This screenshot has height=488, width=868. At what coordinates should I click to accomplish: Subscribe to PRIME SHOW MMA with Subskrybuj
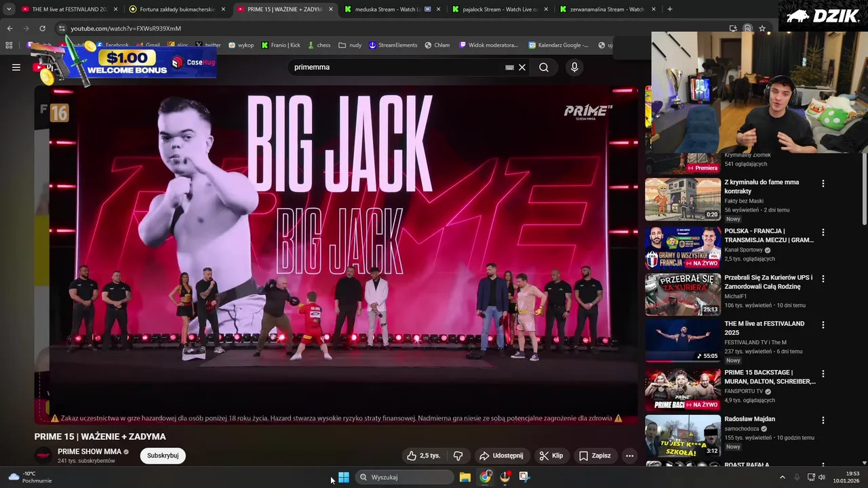coord(163,455)
